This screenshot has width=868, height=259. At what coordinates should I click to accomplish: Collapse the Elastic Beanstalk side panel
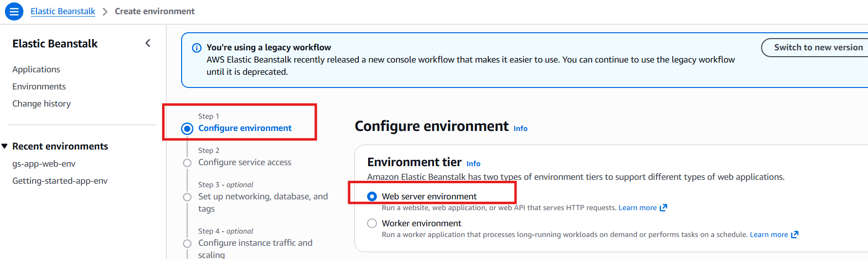[148, 43]
